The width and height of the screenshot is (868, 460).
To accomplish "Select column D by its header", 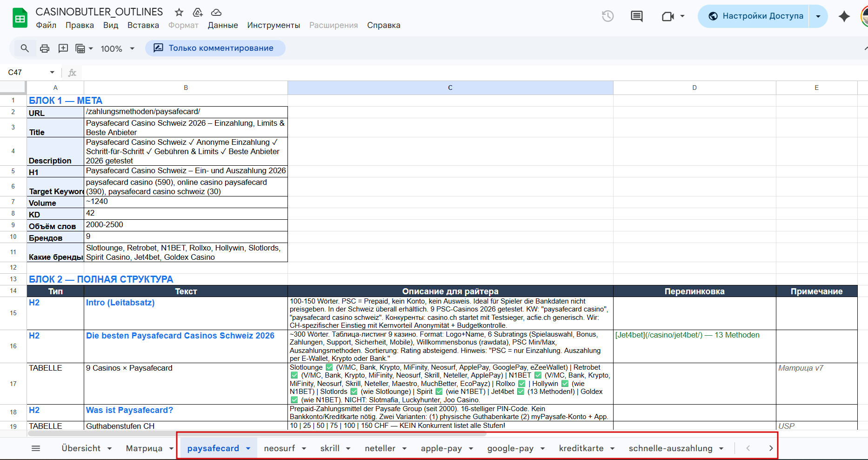I will [x=694, y=88].
